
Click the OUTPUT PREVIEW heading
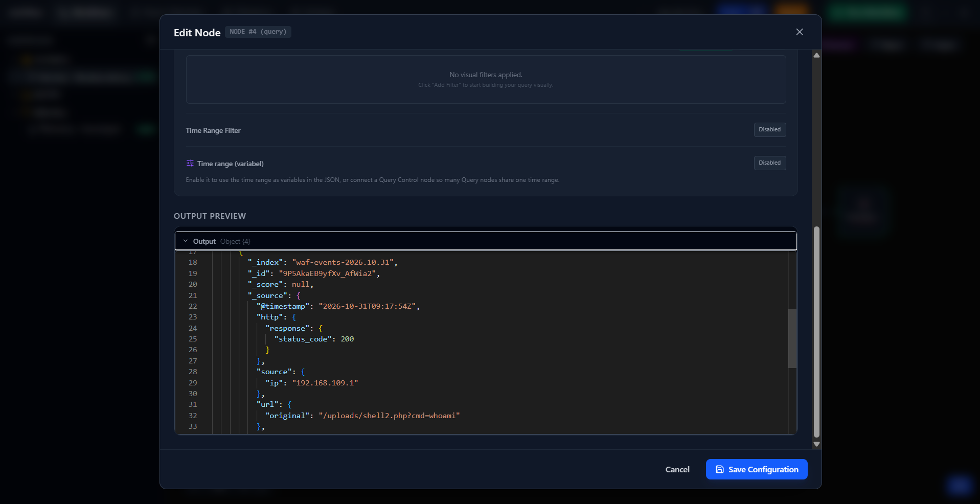[x=210, y=216]
